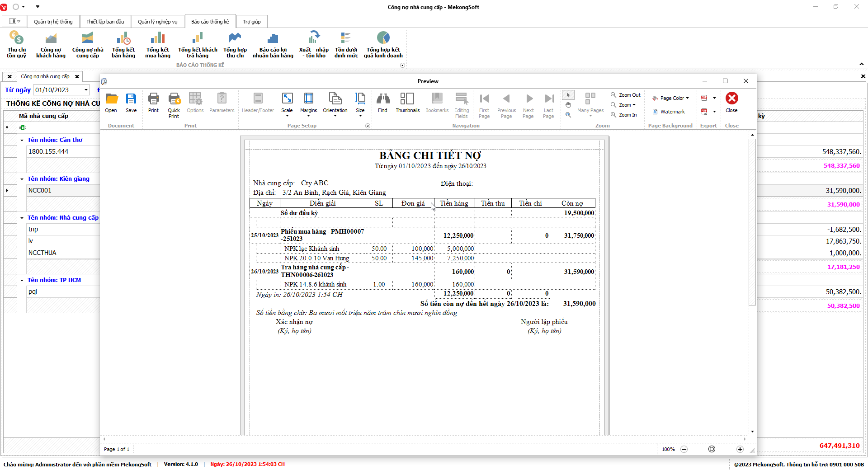Screen dimensions: 868x470
Task: Click the Watermark button
Action: (669, 112)
